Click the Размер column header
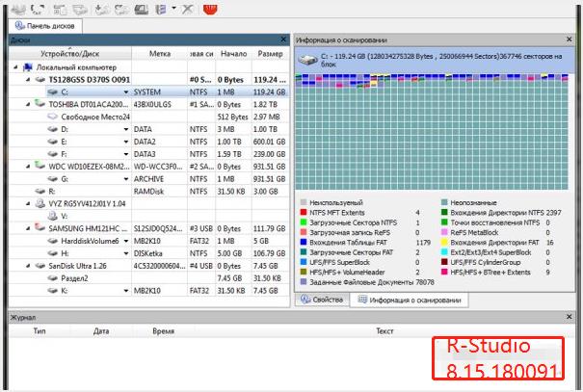Viewport: 583px width, 392px height. (271, 54)
